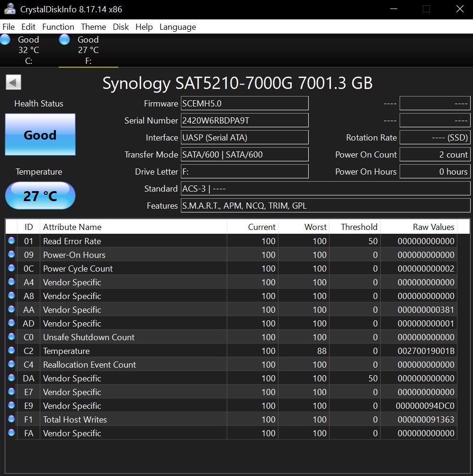473x476 pixels.
Task: Click raw value 000000091363
Action: point(426,419)
